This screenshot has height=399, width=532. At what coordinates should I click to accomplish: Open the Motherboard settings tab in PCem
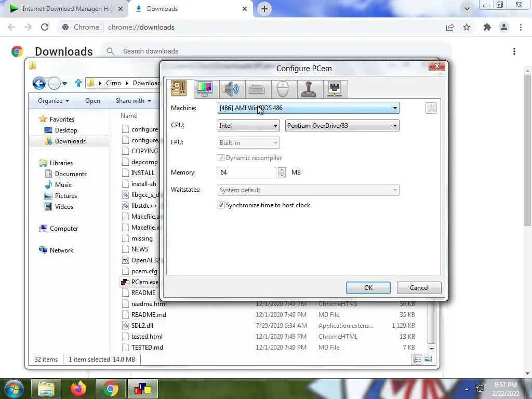click(179, 89)
